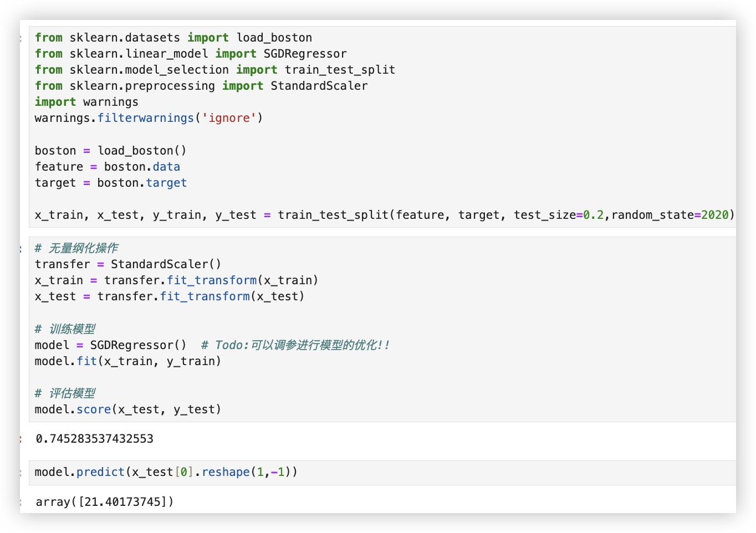Click the Todo comment after SGDRegressor()

click(x=295, y=345)
